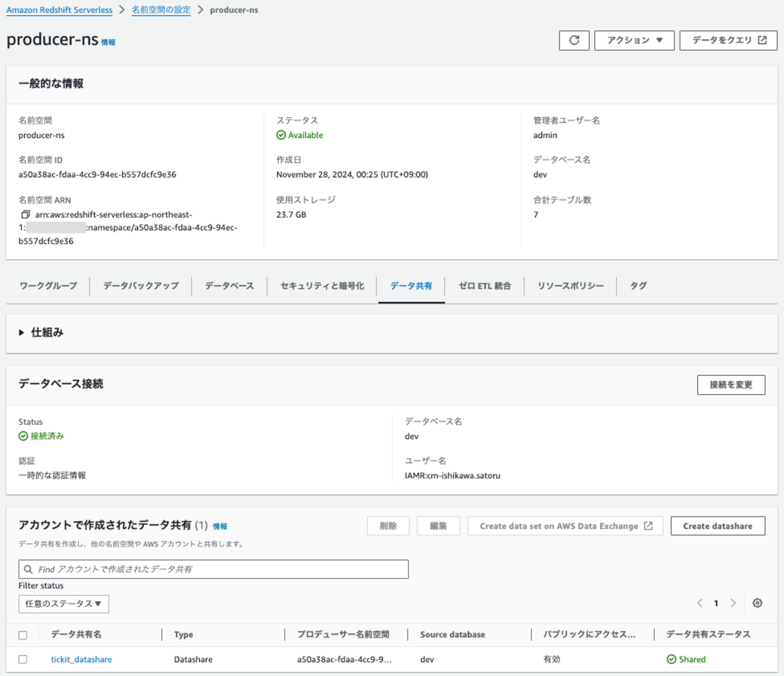The width and height of the screenshot is (784, 676).
Task: Click the refresh icon button
Action: coord(574,40)
